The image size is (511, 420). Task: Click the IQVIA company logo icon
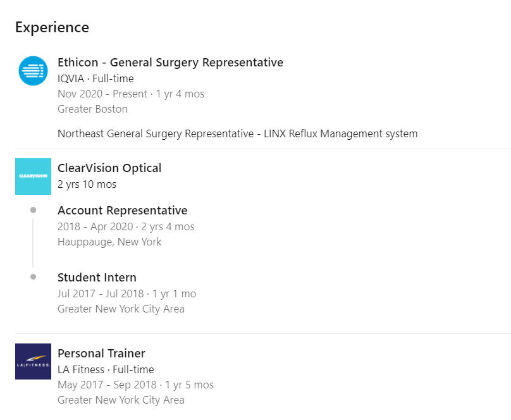click(33, 71)
